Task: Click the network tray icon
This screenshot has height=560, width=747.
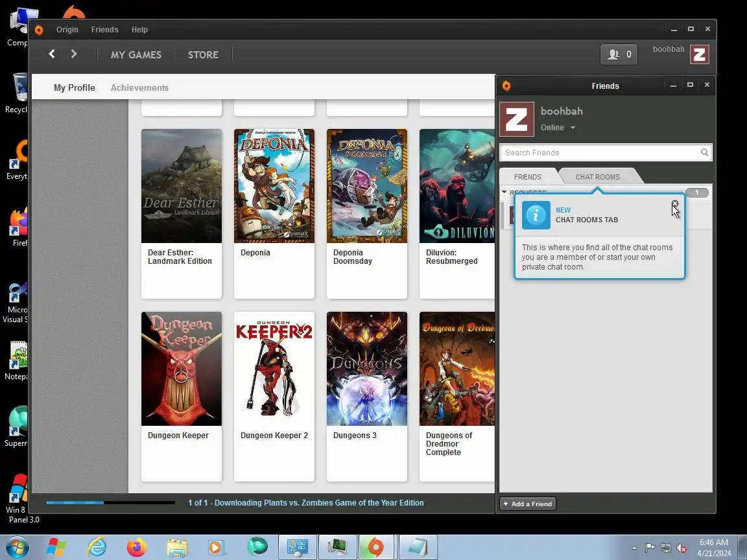Action: pos(666,548)
